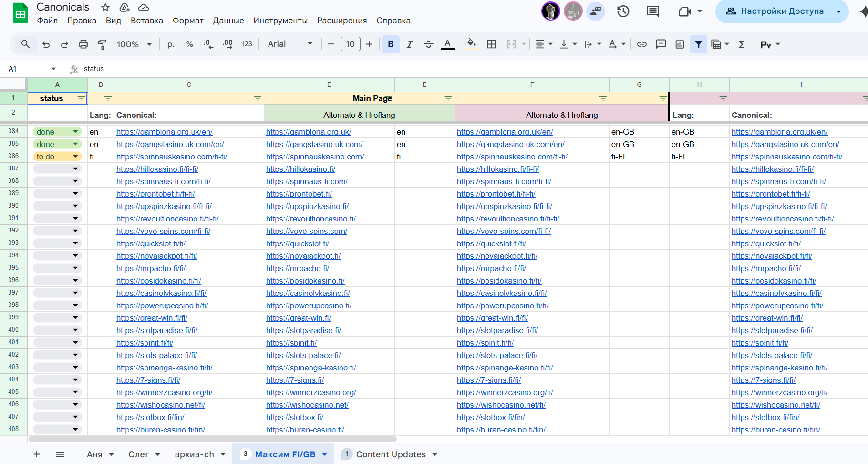Image resolution: width=868 pixels, height=464 pixels.
Task: Open the fill color picker
Action: [x=472, y=44]
